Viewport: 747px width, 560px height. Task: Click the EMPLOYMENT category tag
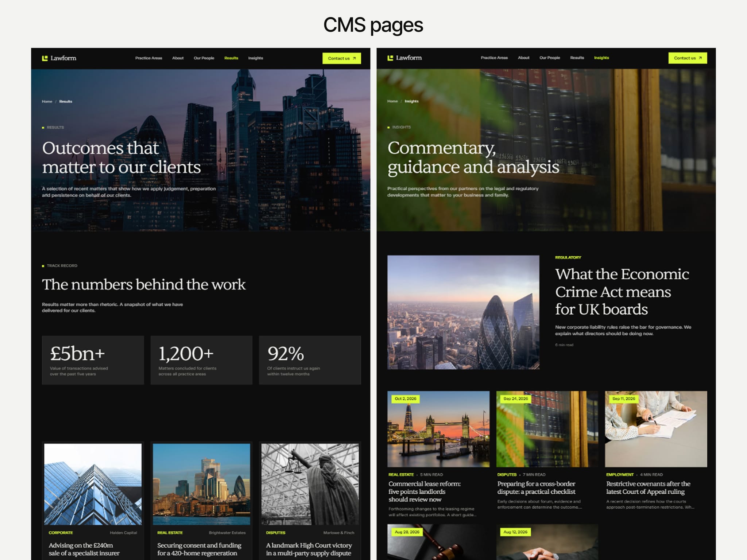tap(620, 475)
